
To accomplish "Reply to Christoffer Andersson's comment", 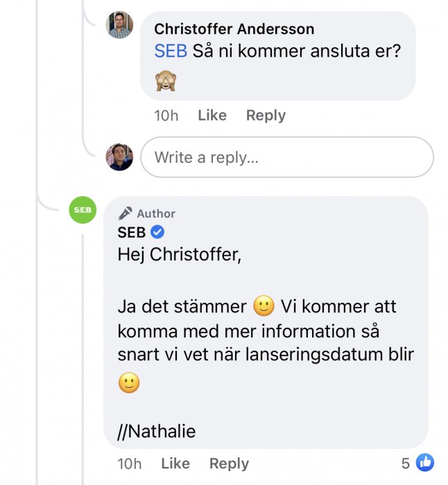I will (x=266, y=116).
